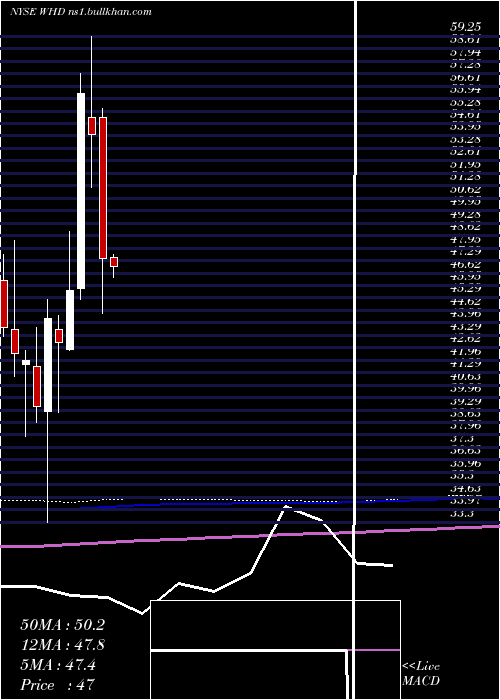Click the 39.29 price axis label
500x700 pixels.
(x=465, y=402)
